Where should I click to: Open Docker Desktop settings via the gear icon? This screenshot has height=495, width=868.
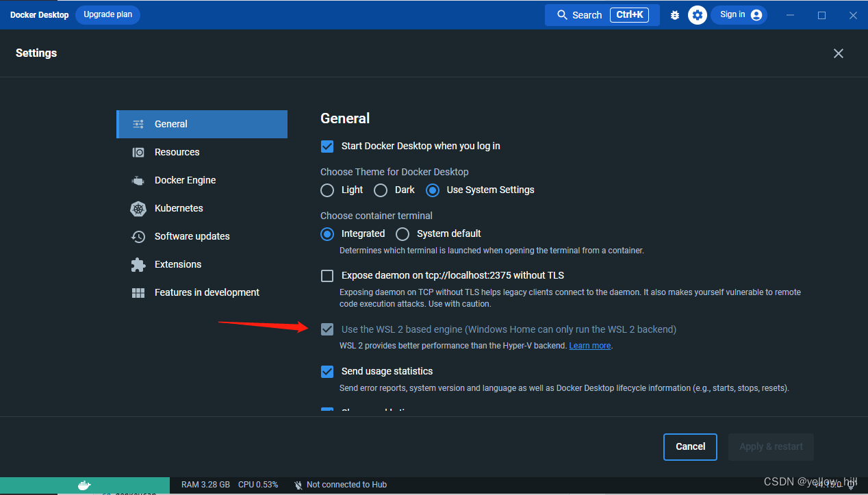pos(697,14)
